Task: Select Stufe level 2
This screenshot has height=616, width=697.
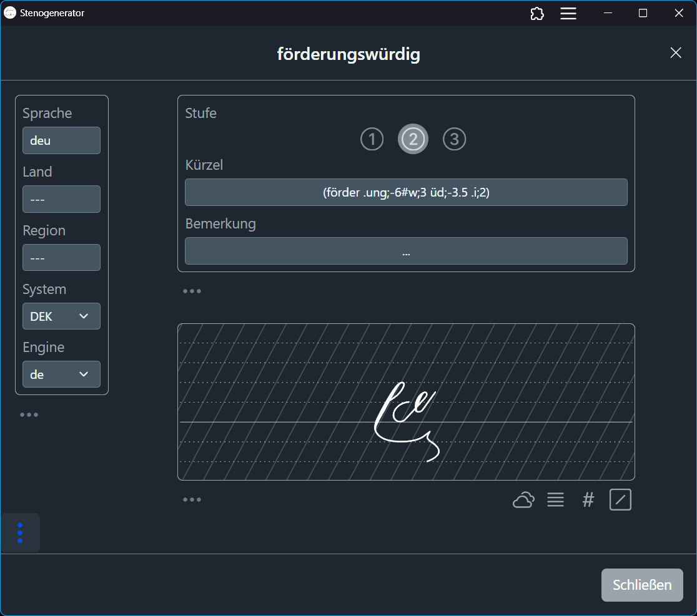Action: [413, 139]
